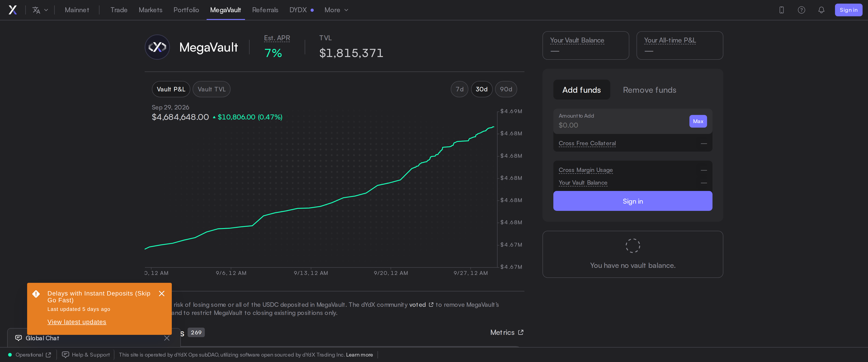Screen dimensions: 868x362
Task: Click the $1,815,371 TVL value
Action: tap(351, 53)
